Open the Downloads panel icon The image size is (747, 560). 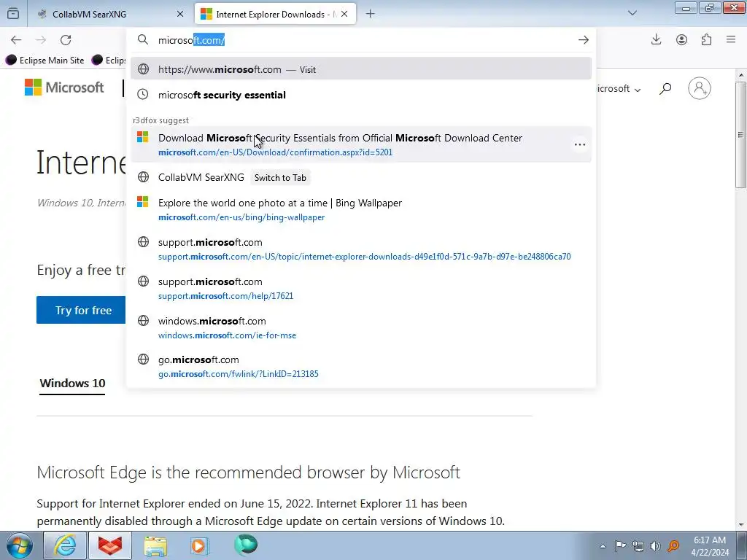[x=656, y=40]
